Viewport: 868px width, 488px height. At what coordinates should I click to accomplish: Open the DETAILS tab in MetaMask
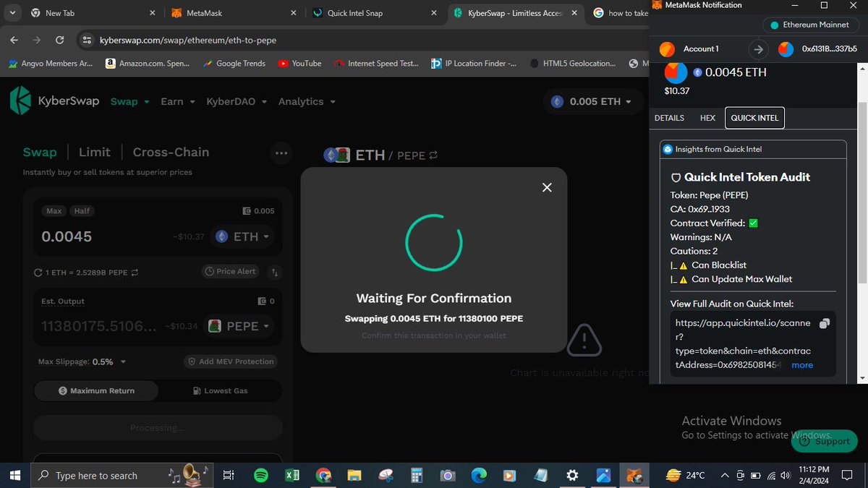(669, 118)
